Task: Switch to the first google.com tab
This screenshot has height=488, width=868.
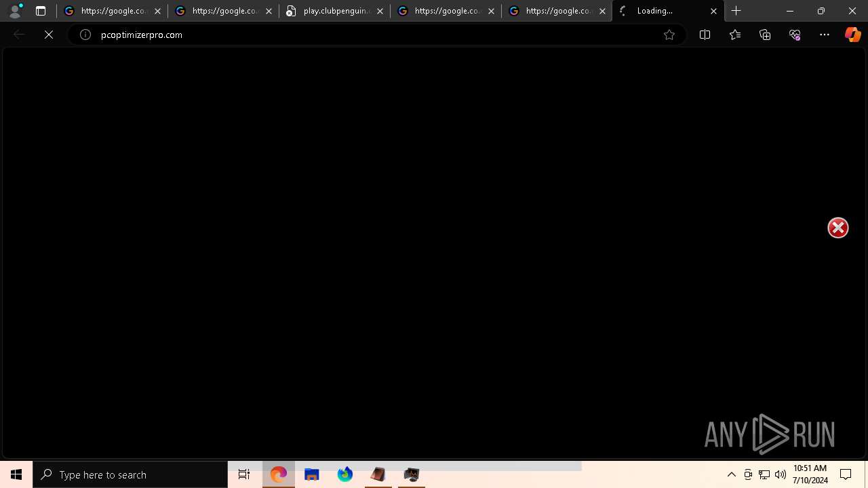Action: pos(112,11)
